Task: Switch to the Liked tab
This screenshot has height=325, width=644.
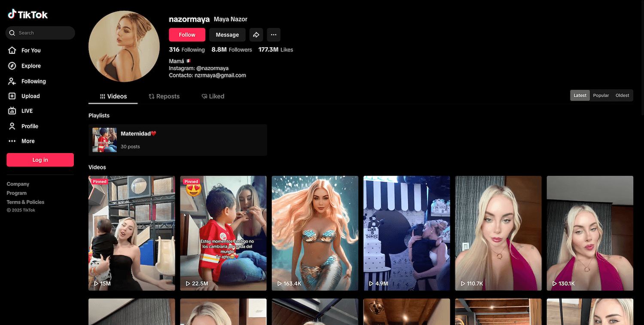Action: pyautogui.click(x=213, y=96)
